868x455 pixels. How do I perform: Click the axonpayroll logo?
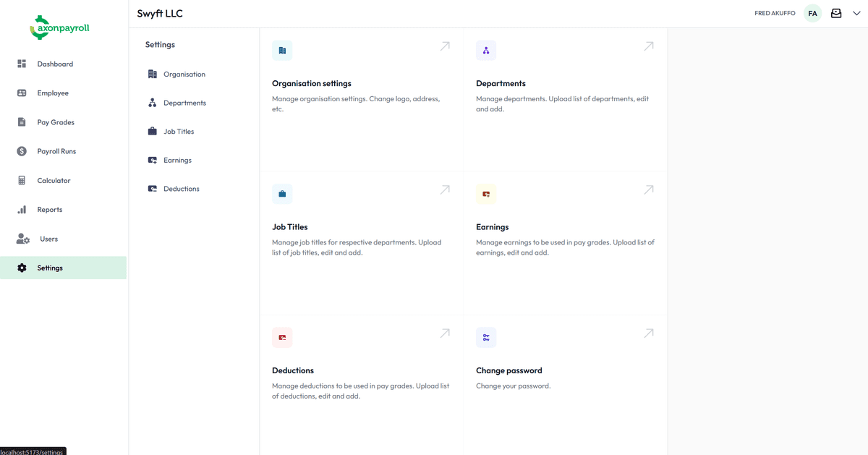tap(59, 28)
